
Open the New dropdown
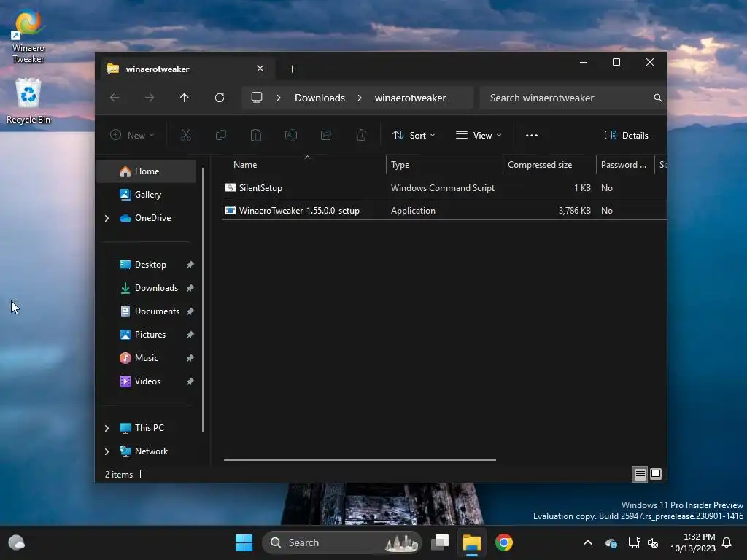click(132, 135)
